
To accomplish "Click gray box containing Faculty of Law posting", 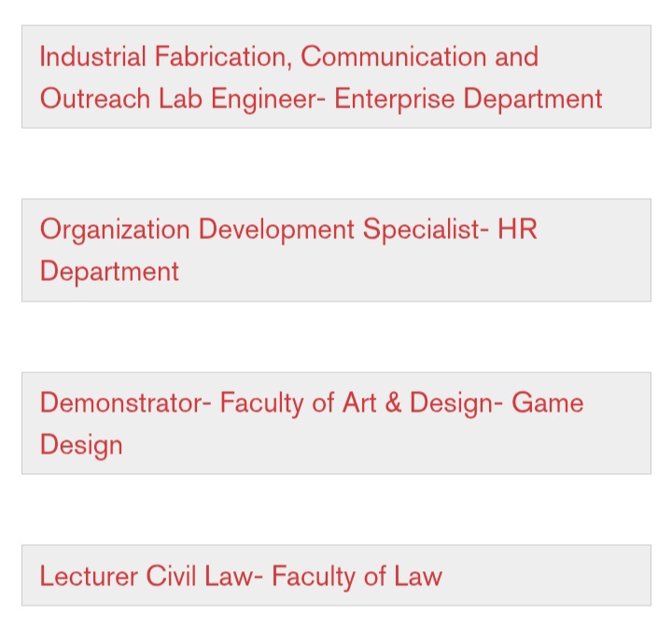I will [560, 576].
